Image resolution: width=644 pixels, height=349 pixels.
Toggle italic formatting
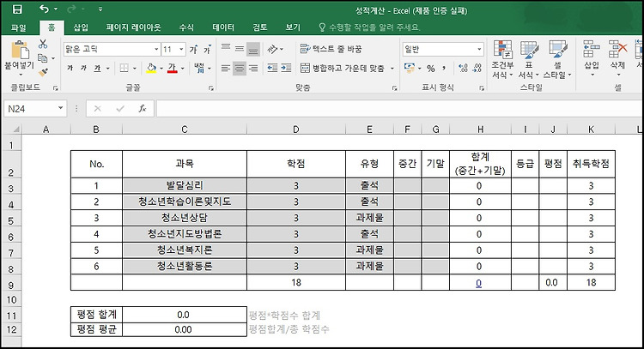83,68
